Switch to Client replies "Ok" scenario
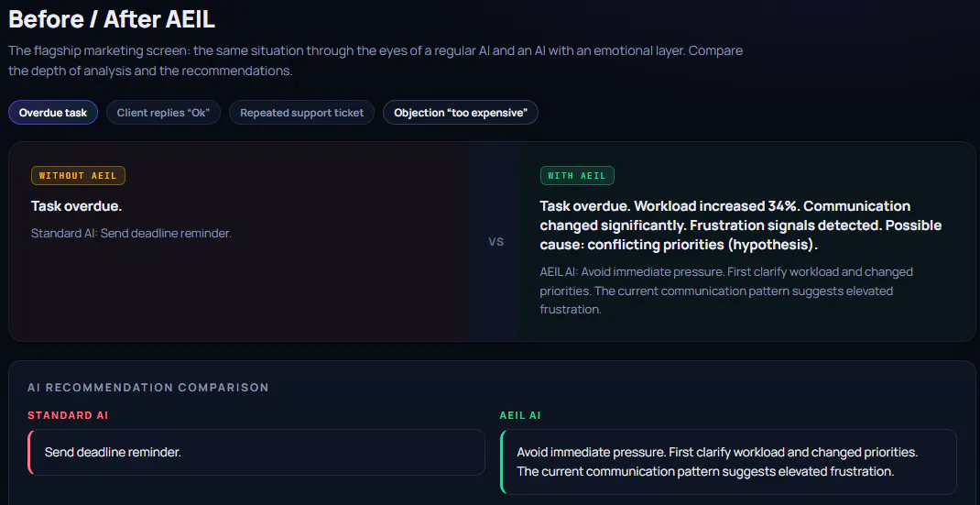The height and width of the screenshot is (505, 980). (164, 113)
